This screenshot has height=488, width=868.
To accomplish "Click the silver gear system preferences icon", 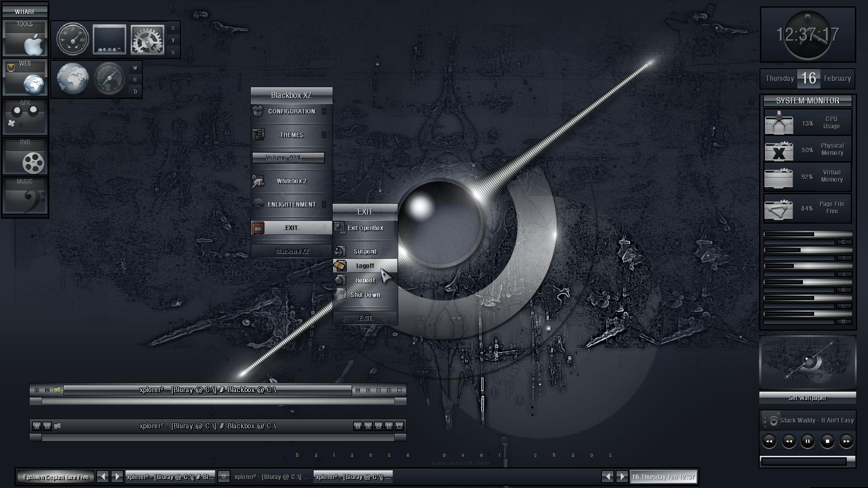I will 147,40.
